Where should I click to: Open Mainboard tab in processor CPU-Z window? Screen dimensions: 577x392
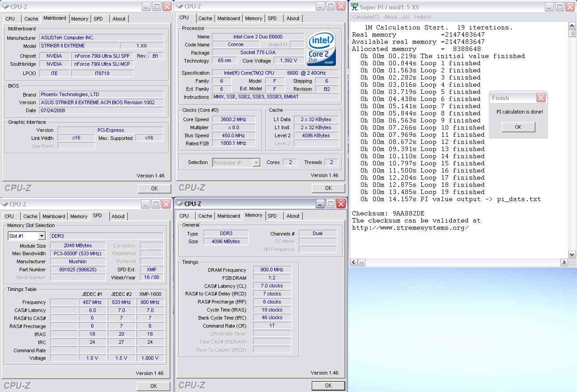[229, 18]
